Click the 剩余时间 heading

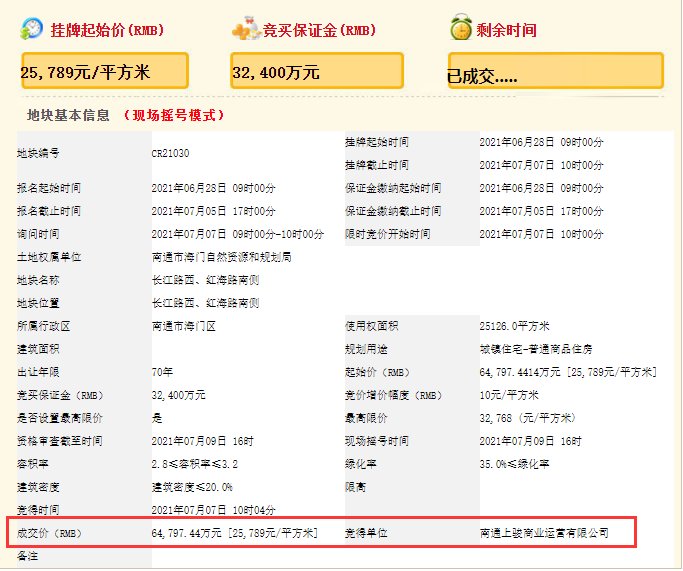pyautogui.click(x=506, y=30)
